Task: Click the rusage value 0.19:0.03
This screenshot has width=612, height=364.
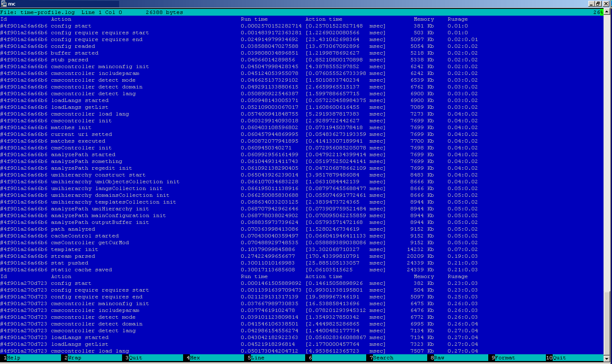Action: [x=463, y=256]
